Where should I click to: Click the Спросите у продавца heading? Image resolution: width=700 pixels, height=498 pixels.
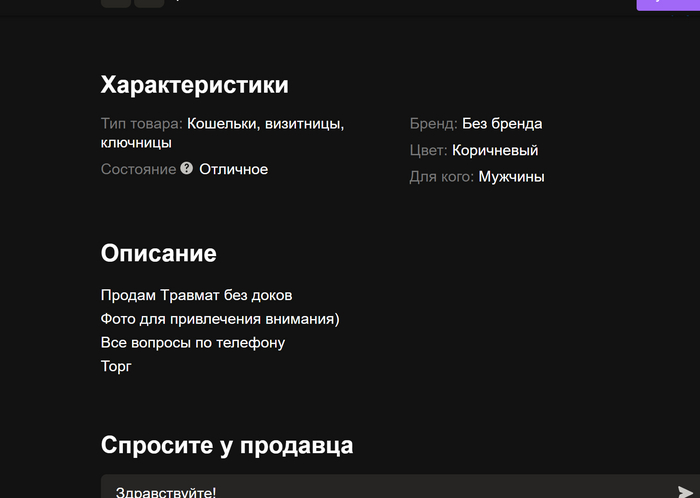tap(227, 445)
